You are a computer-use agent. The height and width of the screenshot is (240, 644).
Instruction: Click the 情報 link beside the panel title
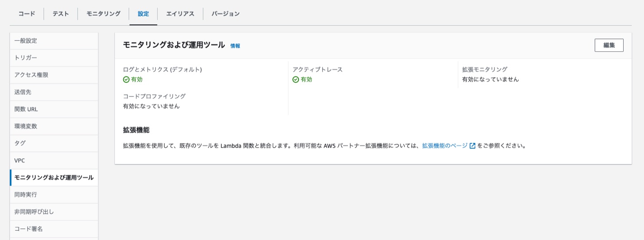(x=235, y=46)
